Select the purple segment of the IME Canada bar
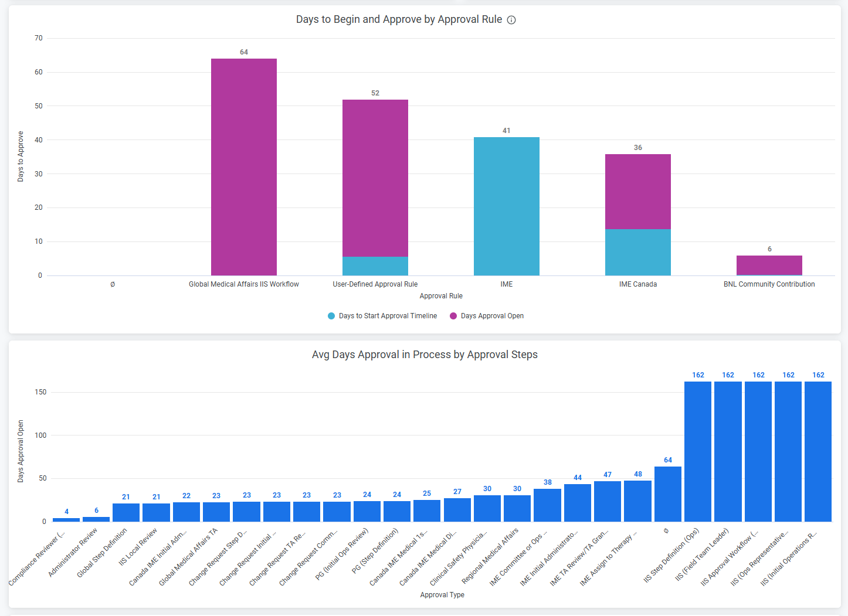The image size is (848, 616). [638, 192]
